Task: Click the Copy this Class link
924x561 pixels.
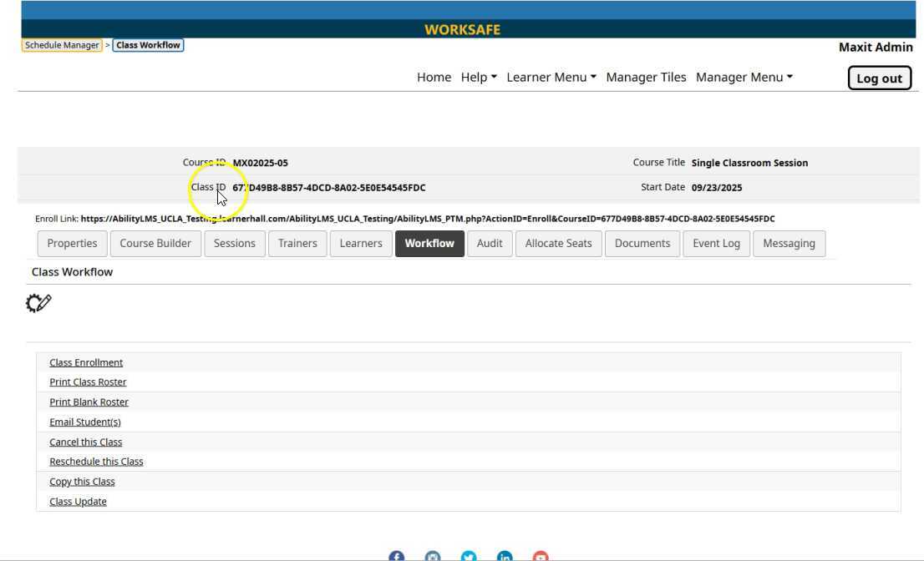Action: click(x=82, y=482)
